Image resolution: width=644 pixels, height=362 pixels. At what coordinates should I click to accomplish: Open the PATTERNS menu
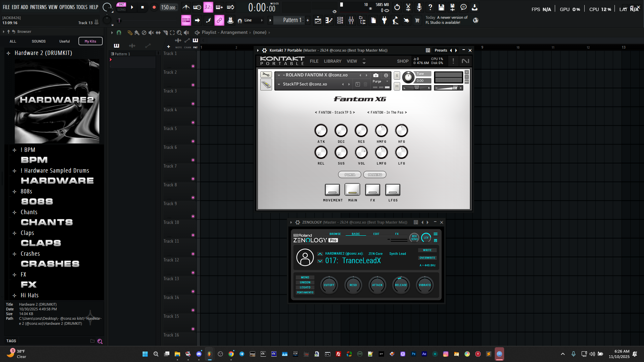[38, 7]
